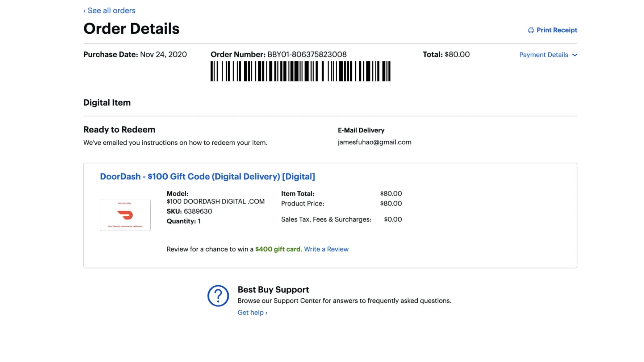This screenshot has width=644, height=362.
Task: Click the back chevron before See all orders
Action: tap(85, 11)
